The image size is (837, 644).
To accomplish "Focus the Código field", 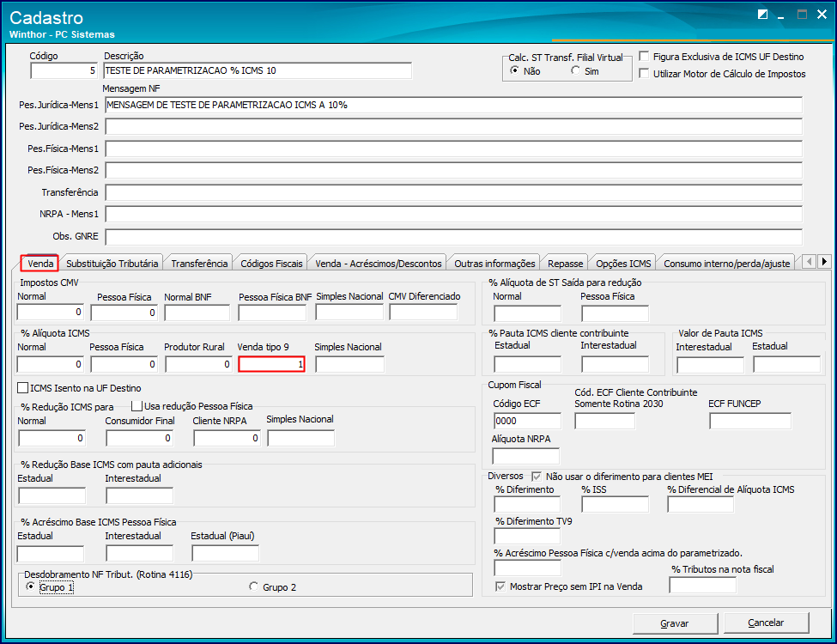I will coord(64,70).
